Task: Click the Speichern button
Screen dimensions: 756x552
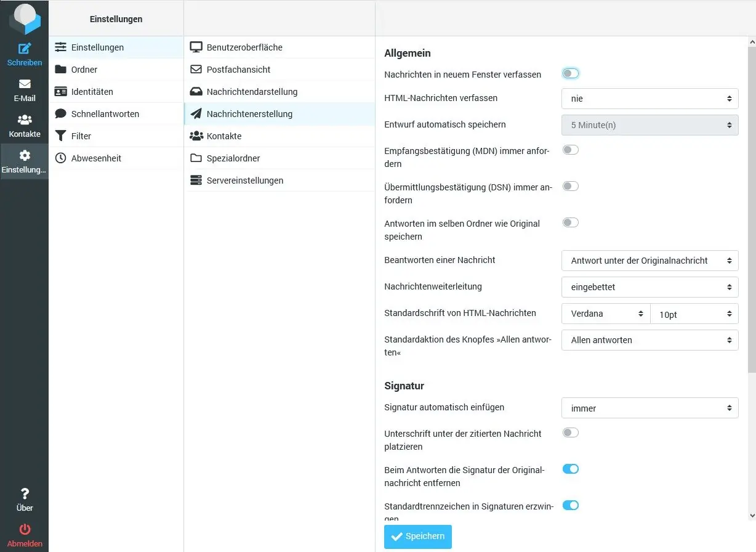Action: tap(417, 537)
